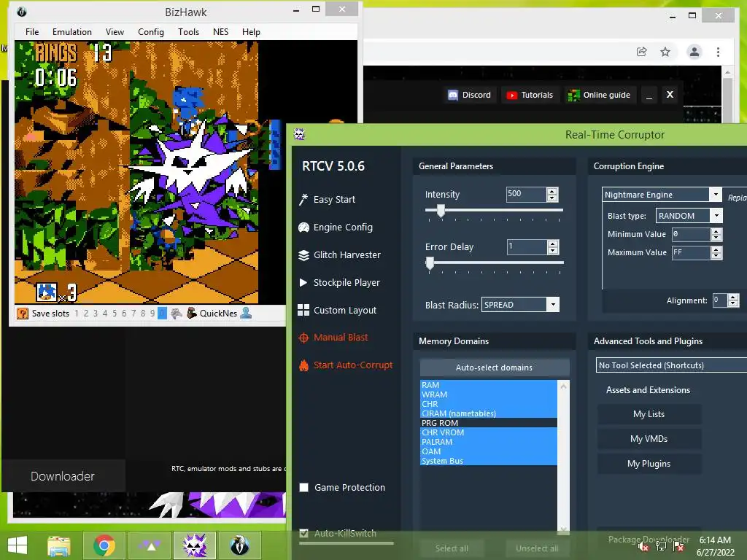This screenshot has width=747, height=560.
Task: Click BizHawk status bar user icon
Action: click(x=246, y=313)
